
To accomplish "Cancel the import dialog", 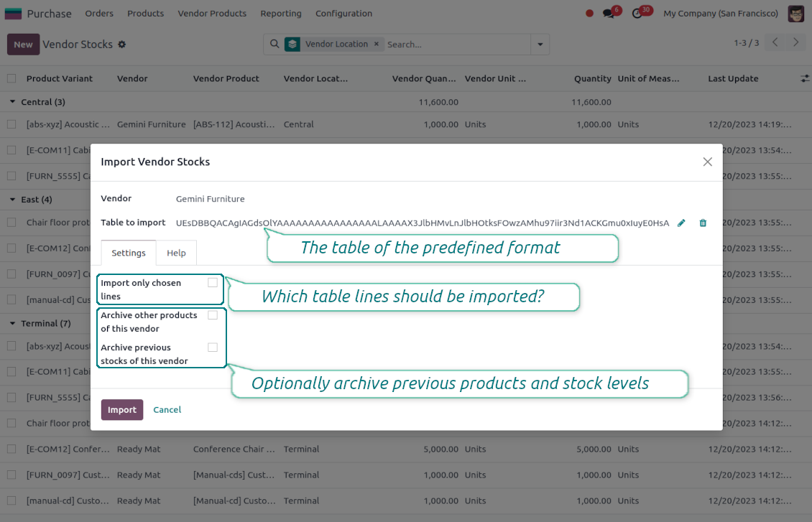I will pyautogui.click(x=167, y=410).
